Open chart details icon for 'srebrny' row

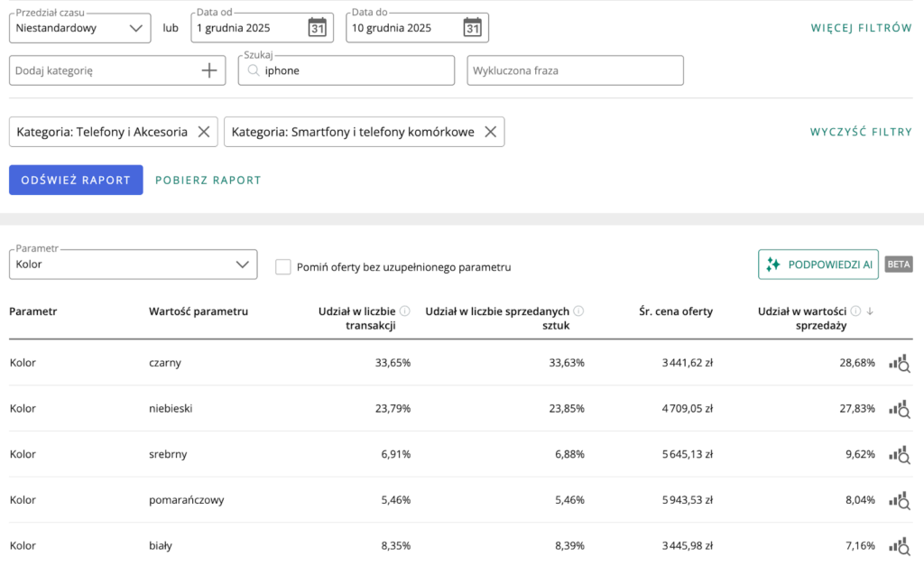pyautogui.click(x=899, y=454)
